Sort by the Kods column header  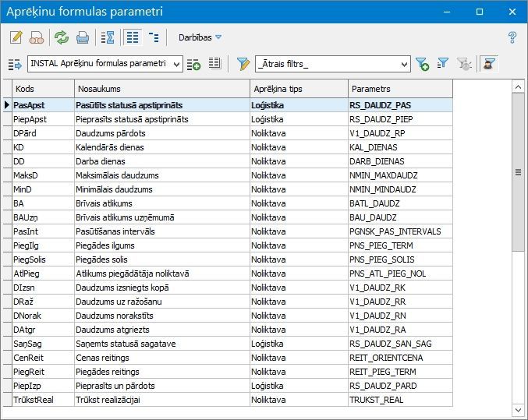click(x=43, y=89)
